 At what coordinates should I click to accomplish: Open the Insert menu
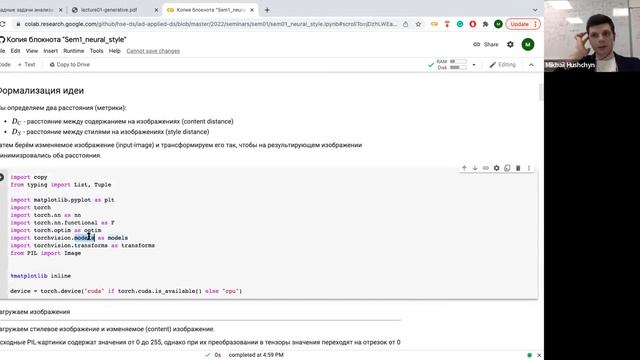coord(51,51)
